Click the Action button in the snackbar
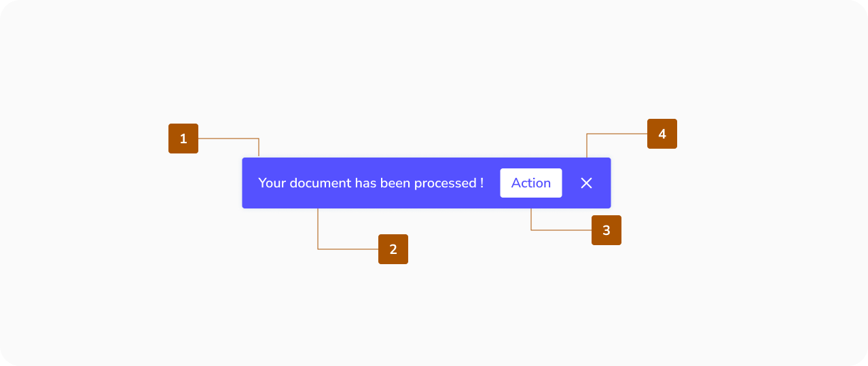The width and height of the screenshot is (868, 366). pyautogui.click(x=530, y=183)
